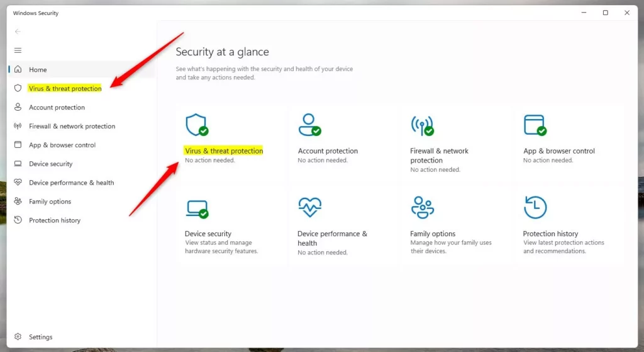
Task: Open Firewall & network protection sidebar item
Action: (72, 127)
